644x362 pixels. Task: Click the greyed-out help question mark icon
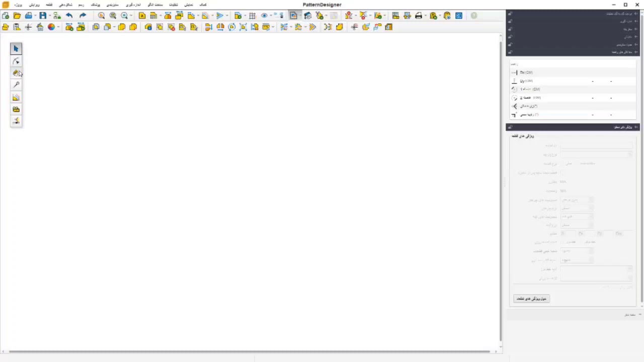(x=473, y=16)
